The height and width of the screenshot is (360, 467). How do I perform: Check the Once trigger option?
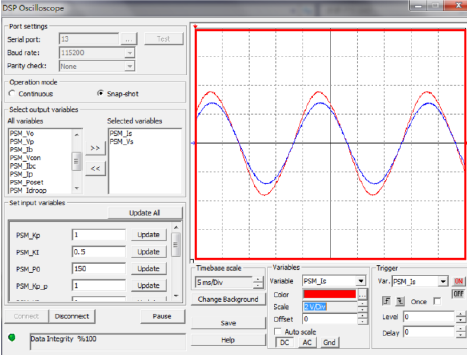[x=437, y=301]
